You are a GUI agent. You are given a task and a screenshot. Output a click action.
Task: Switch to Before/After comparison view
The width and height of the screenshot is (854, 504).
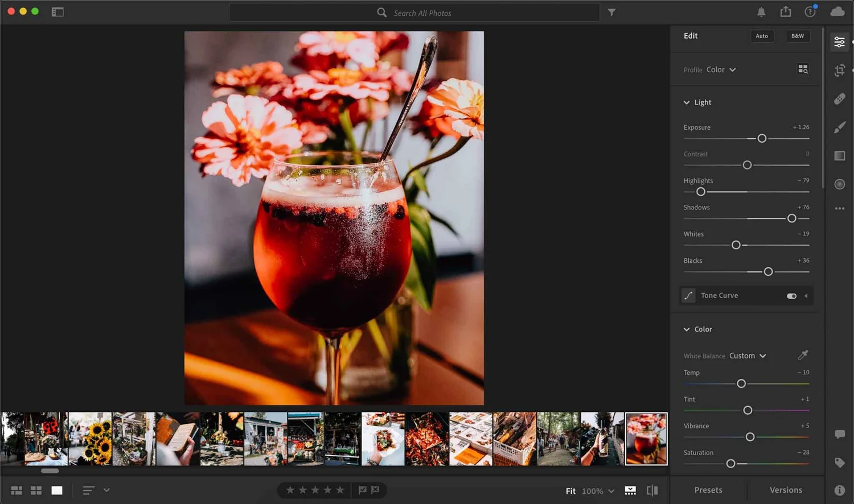pos(651,490)
